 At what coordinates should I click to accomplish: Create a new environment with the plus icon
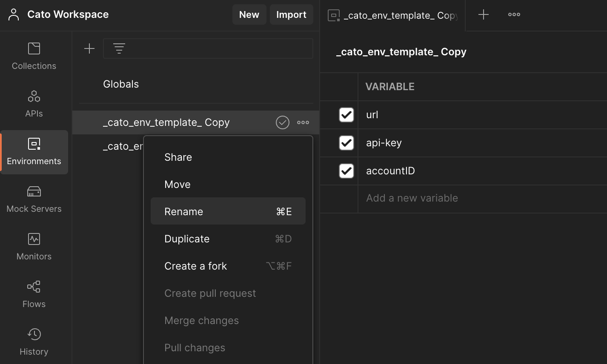(89, 48)
